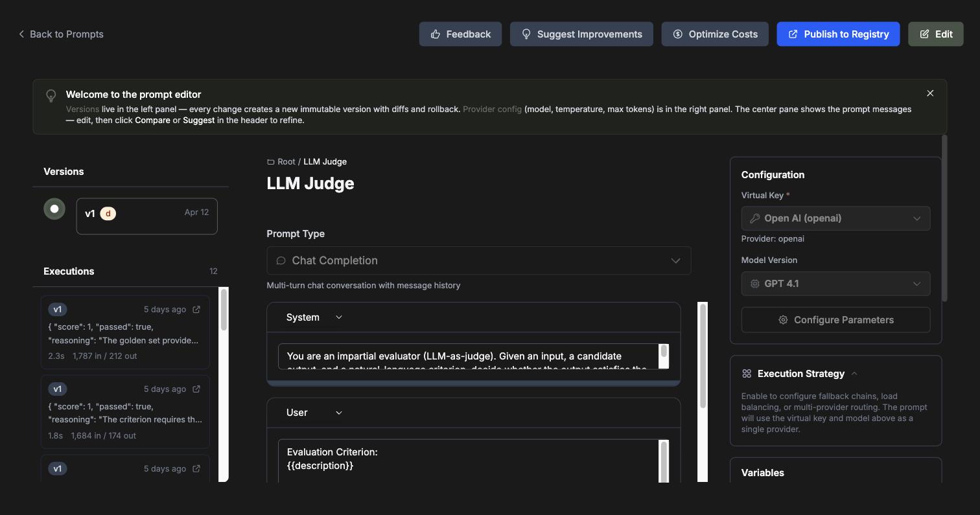980x515 pixels.
Task: Click the Executions count 12
Action: (x=213, y=271)
